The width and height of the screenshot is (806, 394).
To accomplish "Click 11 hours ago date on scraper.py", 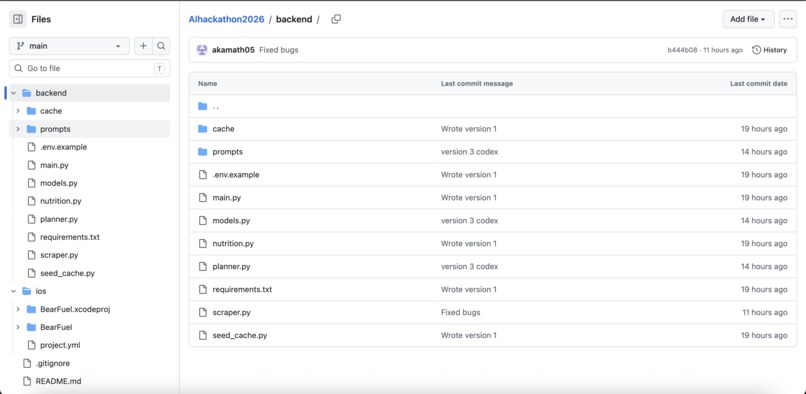I will [x=764, y=313].
